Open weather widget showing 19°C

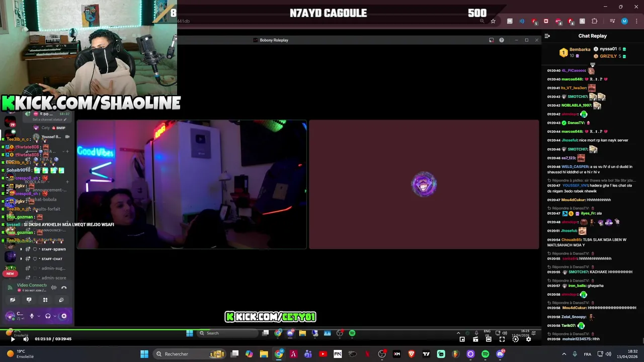[18, 354]
